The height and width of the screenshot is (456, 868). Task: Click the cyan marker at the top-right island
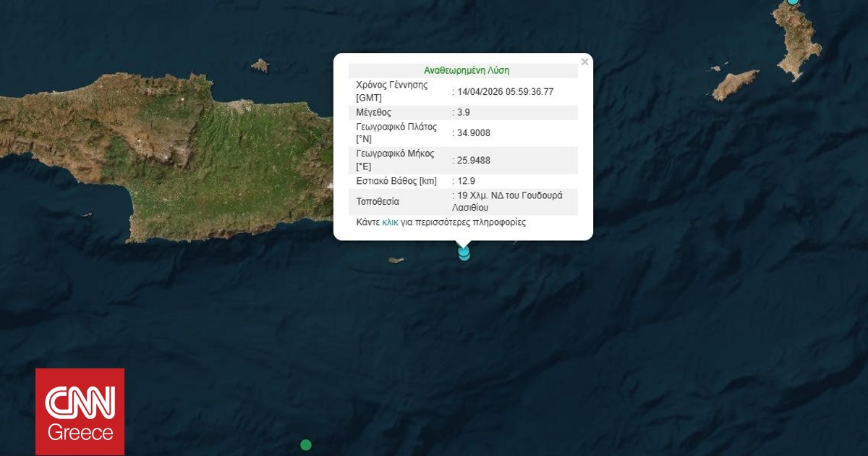click(793, 1)
